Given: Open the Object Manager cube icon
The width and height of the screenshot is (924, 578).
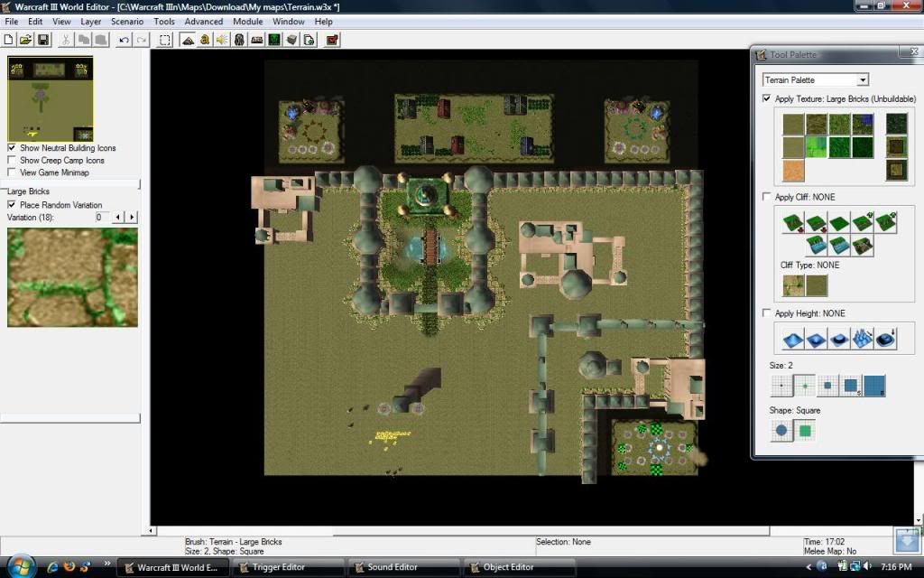Looking at the screenshot, I should click(x=291, y=40).
